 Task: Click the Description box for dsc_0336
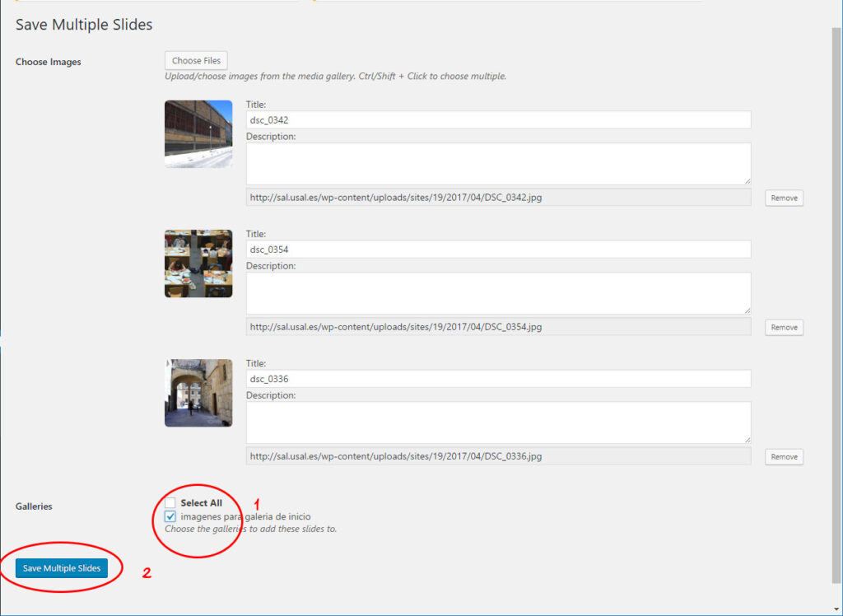click(498, 422)
